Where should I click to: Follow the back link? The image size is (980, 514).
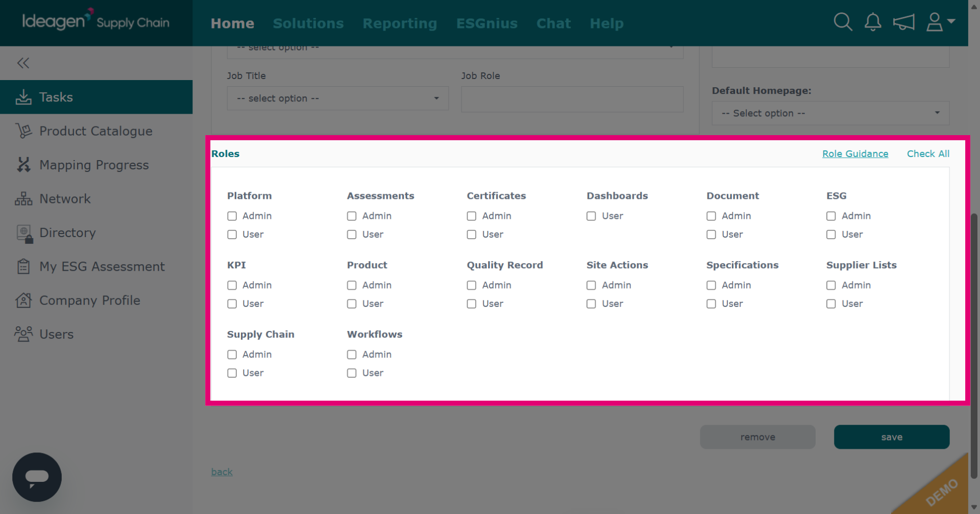point(222,472)
